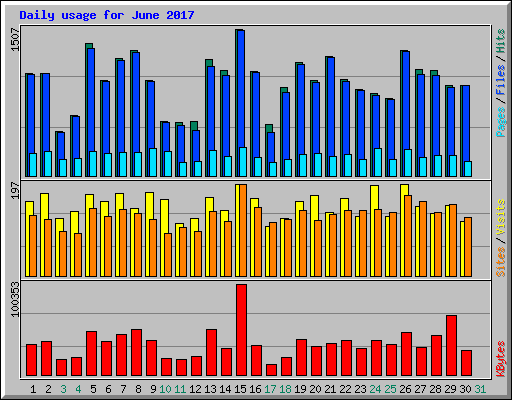
Task: Click day 21 on the bottom axis
Action: [x=330, y=389]
